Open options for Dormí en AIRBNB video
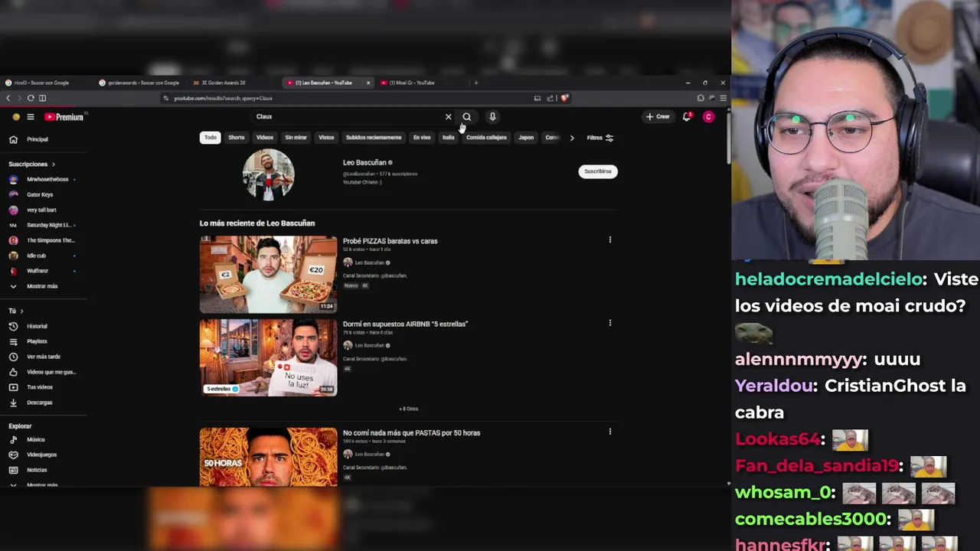 coord(610,323)
